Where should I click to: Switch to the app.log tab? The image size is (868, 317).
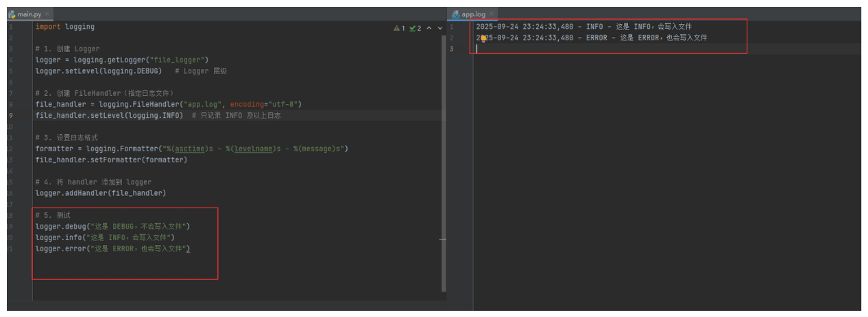click(x=472, y=14)
